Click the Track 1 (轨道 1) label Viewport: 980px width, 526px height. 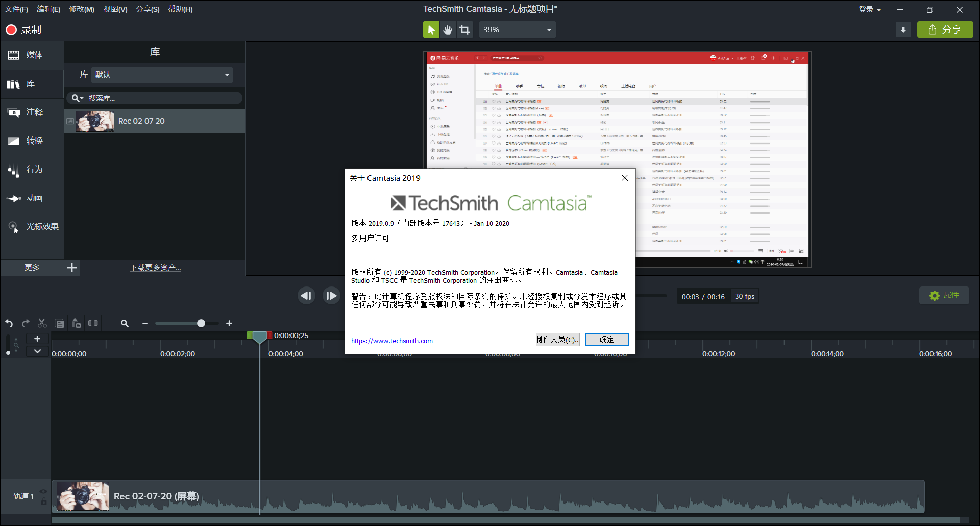click(x=23, y=496)
